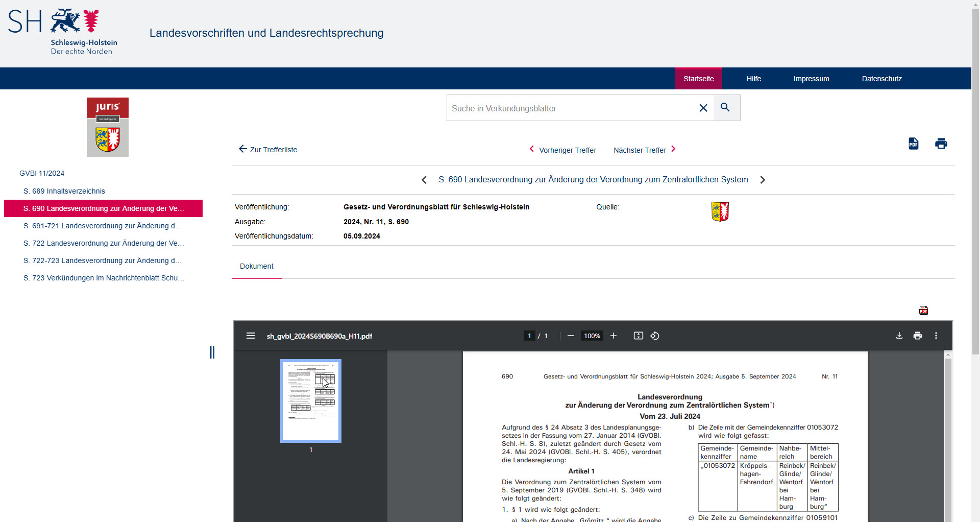
Task: Click the sidebar splitter handle
Action: (212, 352)
